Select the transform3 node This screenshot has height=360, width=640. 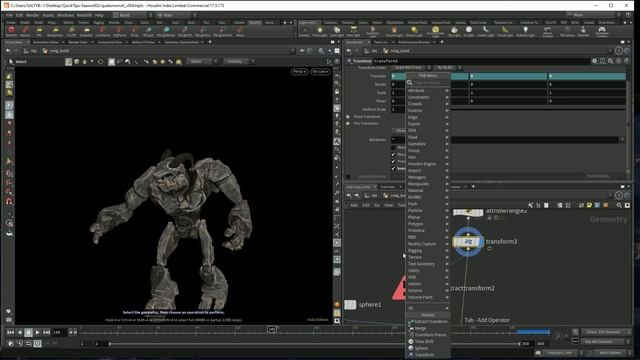click(x=468, y=242)
